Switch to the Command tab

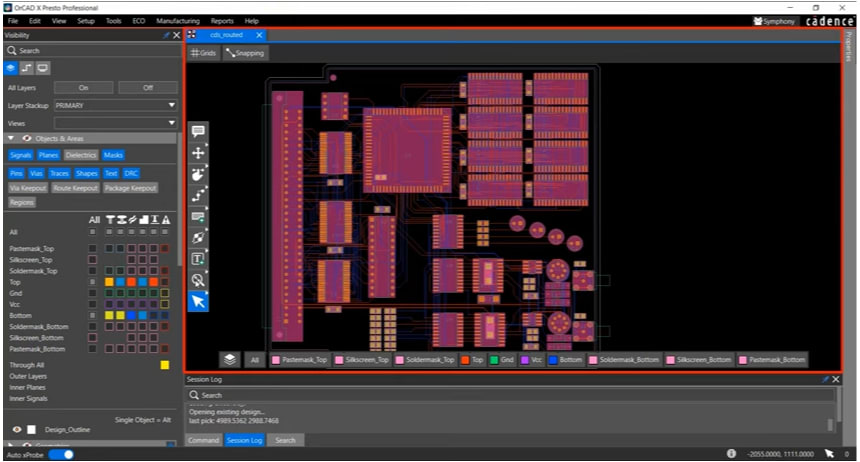[x=203, y=440]
